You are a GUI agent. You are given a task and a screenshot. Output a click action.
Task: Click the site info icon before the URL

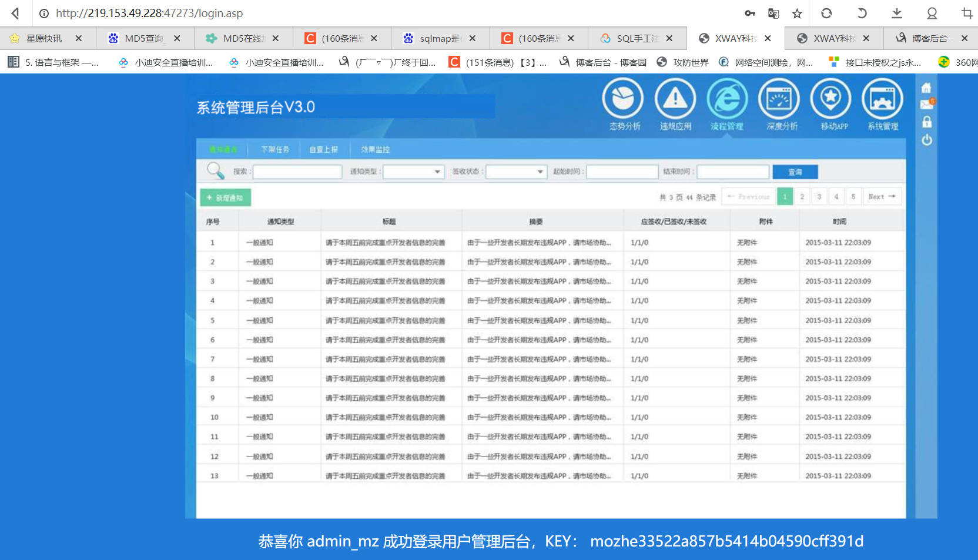pyautogui.click(x=43, y=14)
